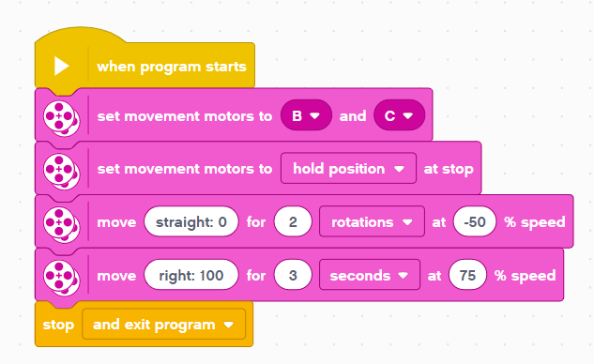594x364 pixels.
Task: Click the motor icon on the hold position block
Action: [61, 172]
